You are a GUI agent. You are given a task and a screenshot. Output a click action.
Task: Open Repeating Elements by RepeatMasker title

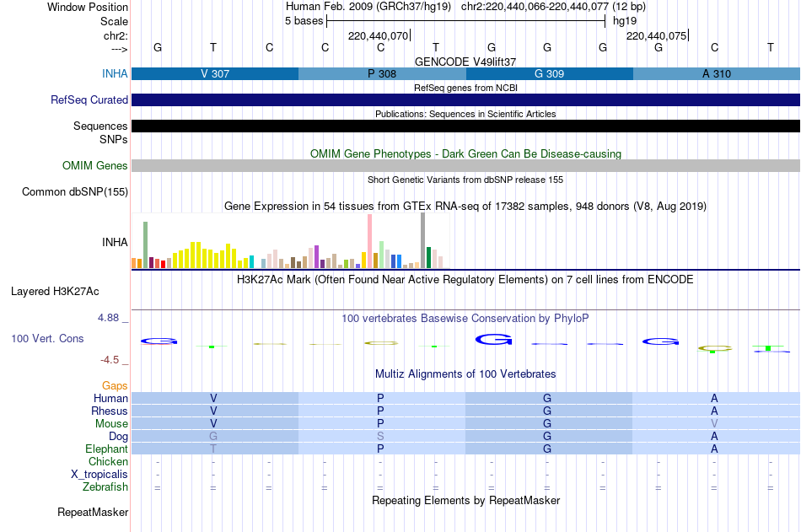click(465, 500)
